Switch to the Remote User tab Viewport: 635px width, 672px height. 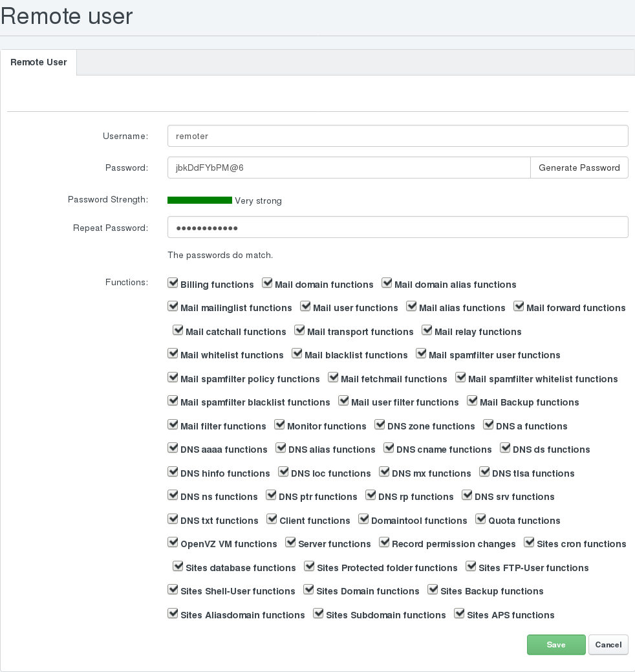pyautogui.click(x=39, y=63)
